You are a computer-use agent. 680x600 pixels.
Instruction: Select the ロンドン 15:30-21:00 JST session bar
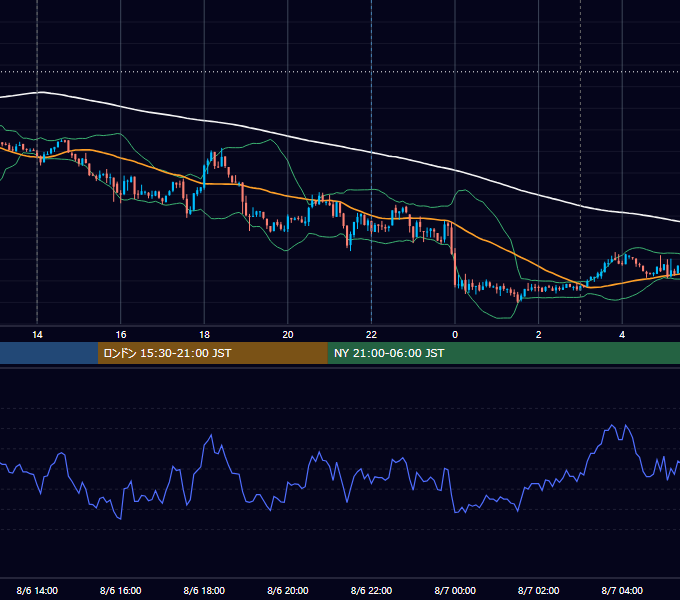[x=212, y=353]
